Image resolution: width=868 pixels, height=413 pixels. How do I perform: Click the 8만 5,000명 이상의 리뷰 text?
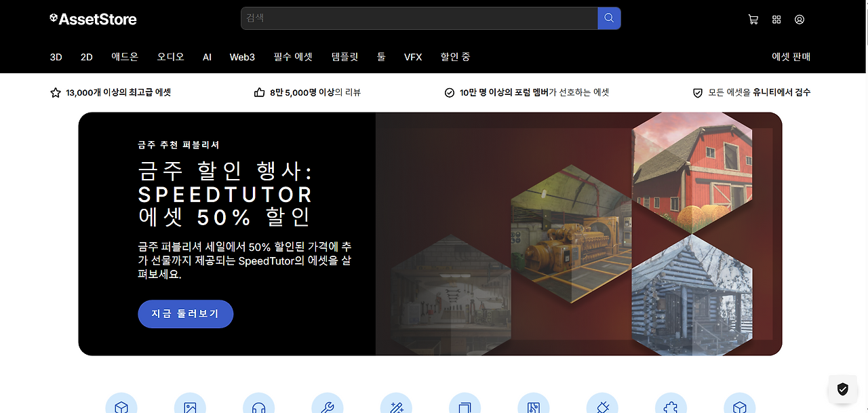315,92
